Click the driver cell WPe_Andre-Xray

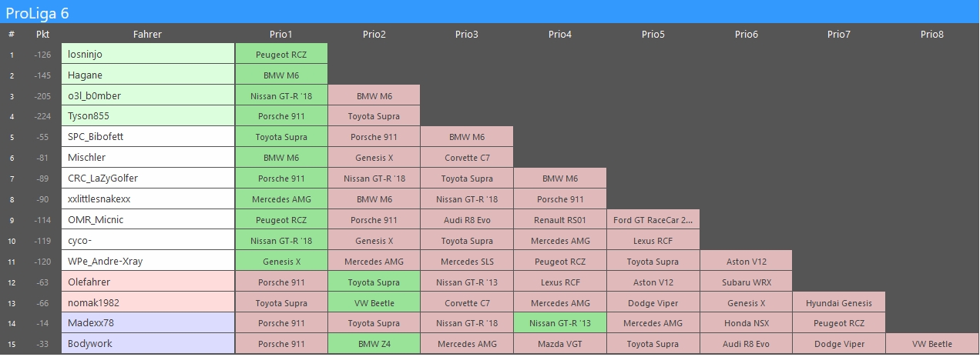147,261
